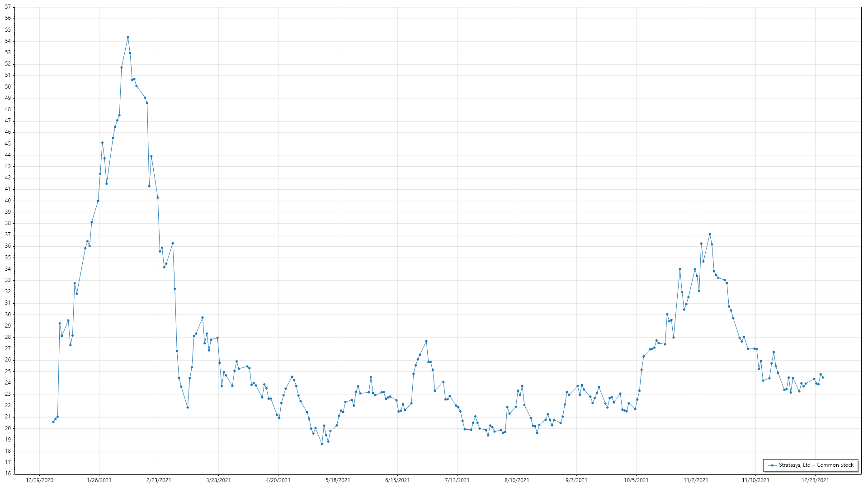Click the late June peak point near 27.7
868x488 pixels.
(426, 341)
